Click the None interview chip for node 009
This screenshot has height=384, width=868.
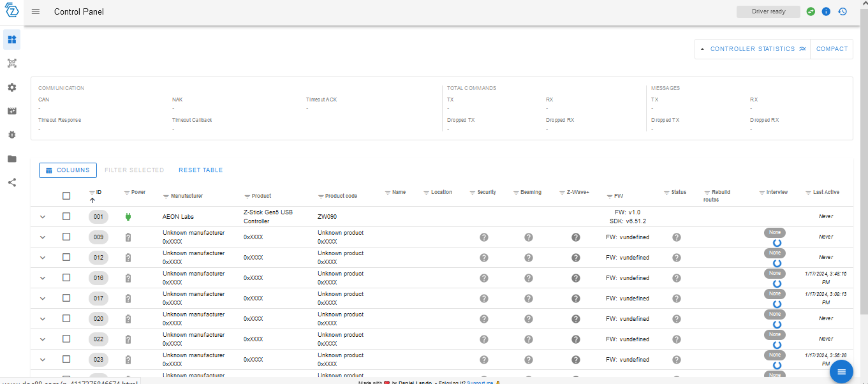coord(775,232)
